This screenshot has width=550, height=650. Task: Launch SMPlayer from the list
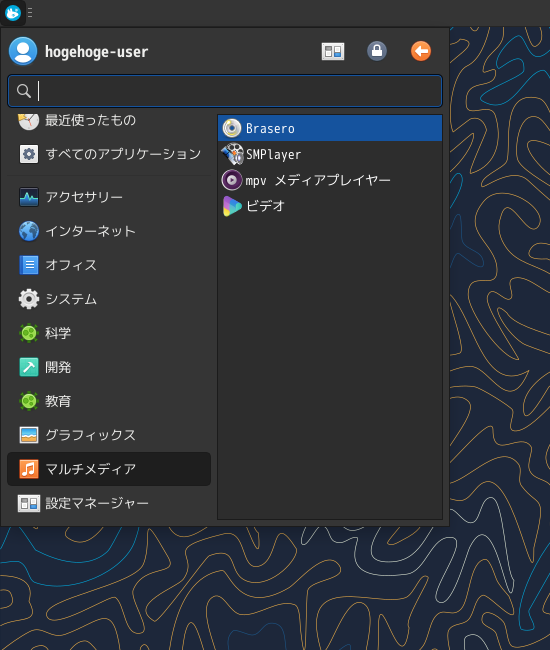[x=330, y=154]
